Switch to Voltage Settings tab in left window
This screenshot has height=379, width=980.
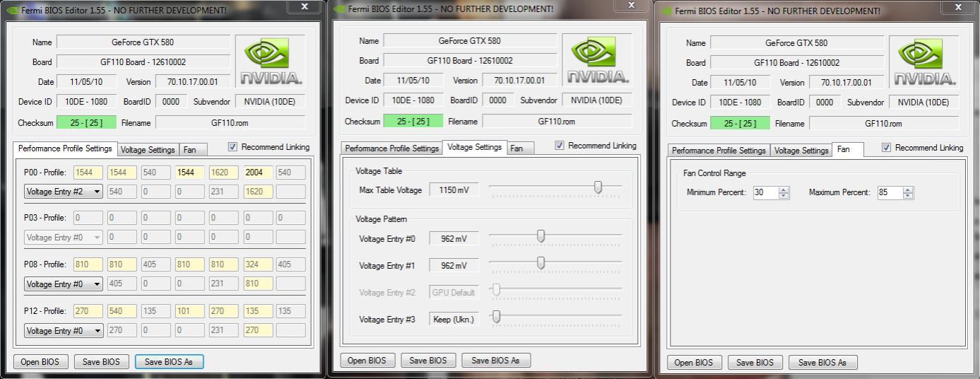pos(148,150)
